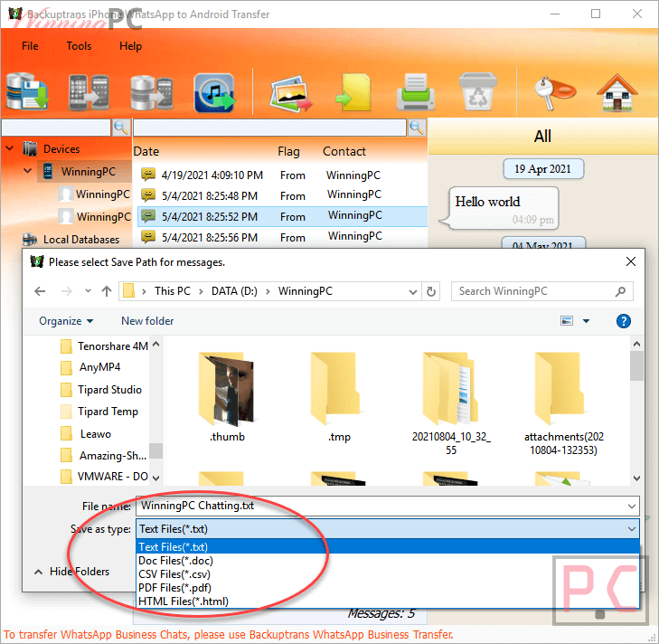The width and height of the screenshot is (659, 644).
Task: Click the export photos attachments icon
Action: pyautogui.click(x=291, y=93)
